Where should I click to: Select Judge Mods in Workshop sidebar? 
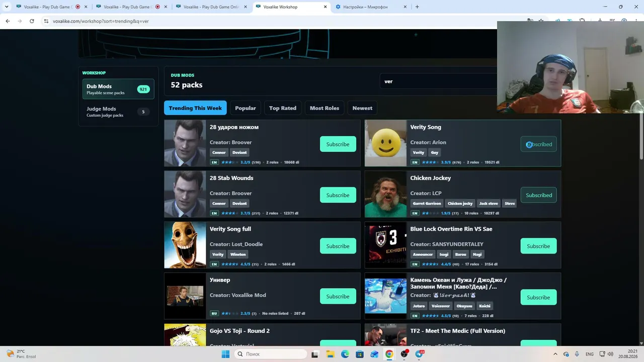click(x=118, y=112)
